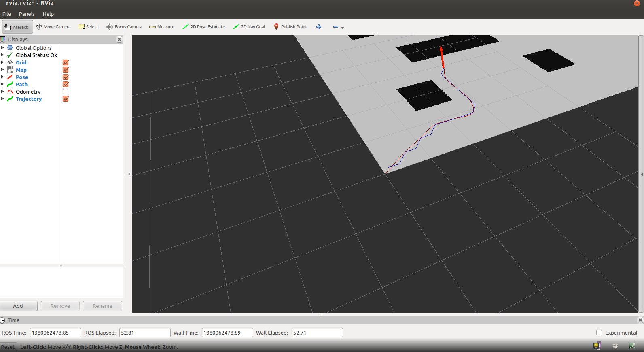Image resolution: width=644 pixels, height=352 pixels.
Task: Expand the Global Options tree item
Action: coord(2,48)
